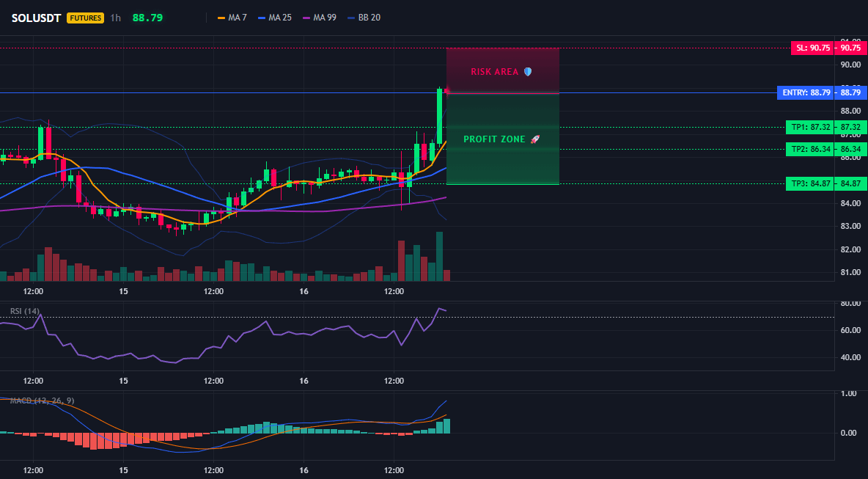This screenshot has width=868, height=479.
Task: Toggle the MA 7 legend item
Action: tap(232, 18)
